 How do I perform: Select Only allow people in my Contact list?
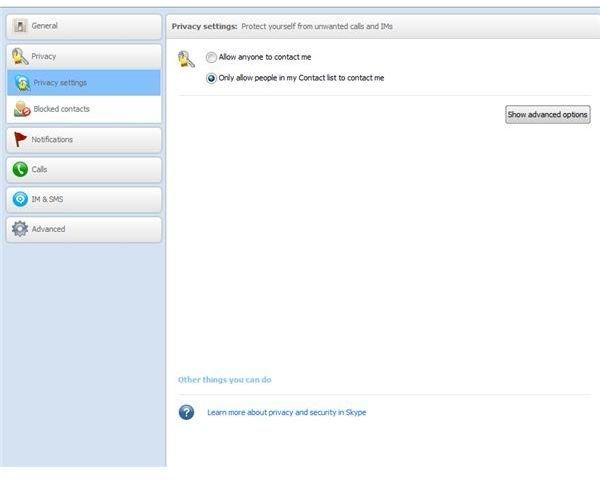(x=211, y=78)
